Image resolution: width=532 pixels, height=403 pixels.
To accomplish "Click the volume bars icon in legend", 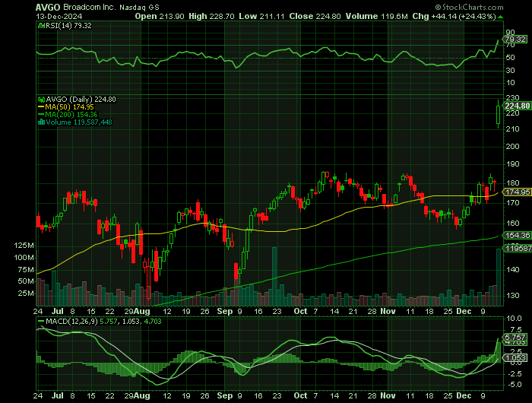I will coord(41,122).
